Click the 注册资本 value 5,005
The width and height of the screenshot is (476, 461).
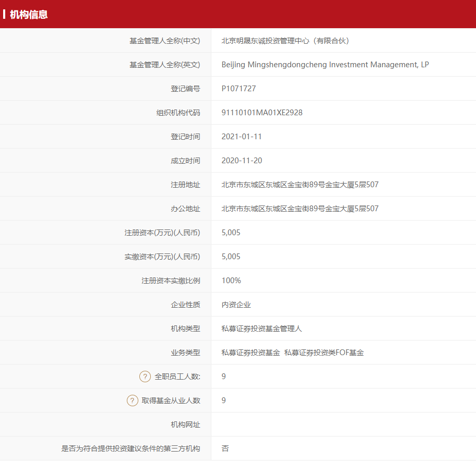click(x=231, y=233)
